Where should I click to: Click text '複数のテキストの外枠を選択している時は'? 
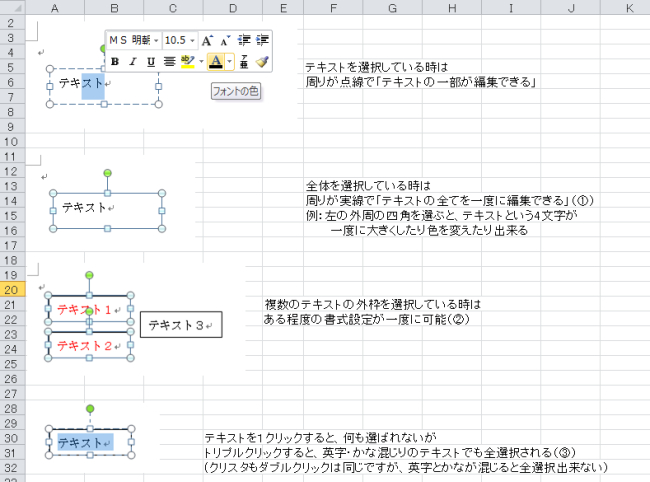click(x=373, y=304)
